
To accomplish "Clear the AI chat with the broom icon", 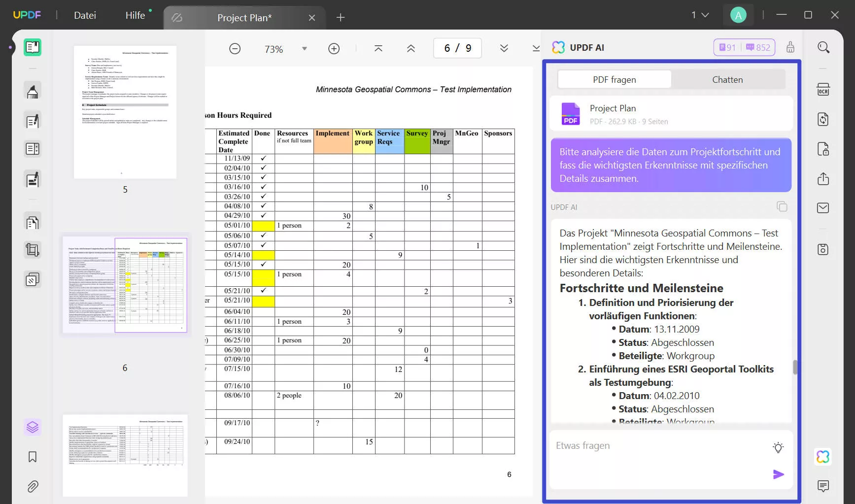I will [790, 47].
